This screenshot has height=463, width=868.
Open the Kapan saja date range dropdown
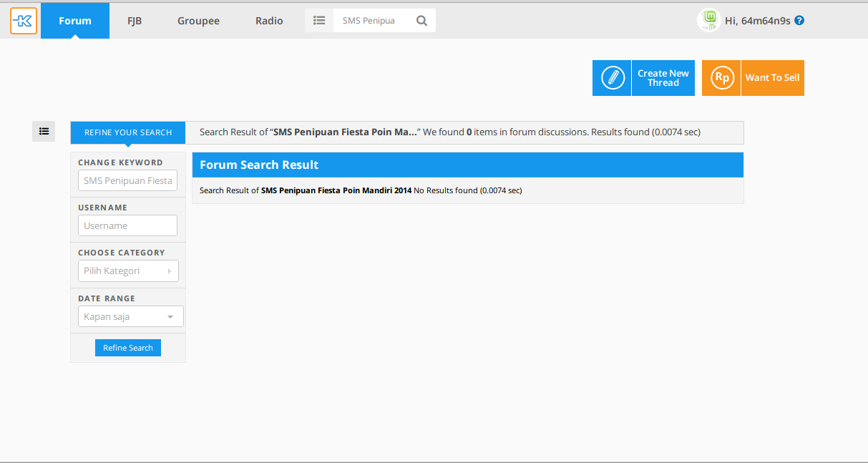click(131, 316)
